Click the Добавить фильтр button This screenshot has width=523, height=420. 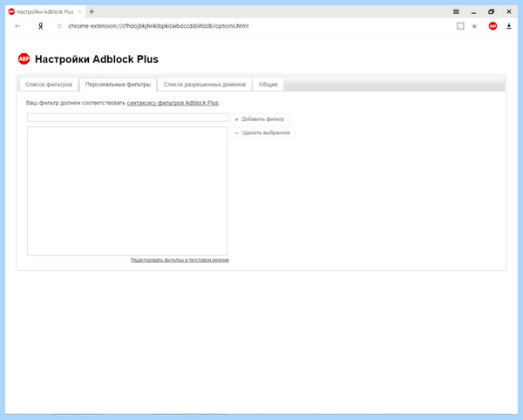point(260,119)
